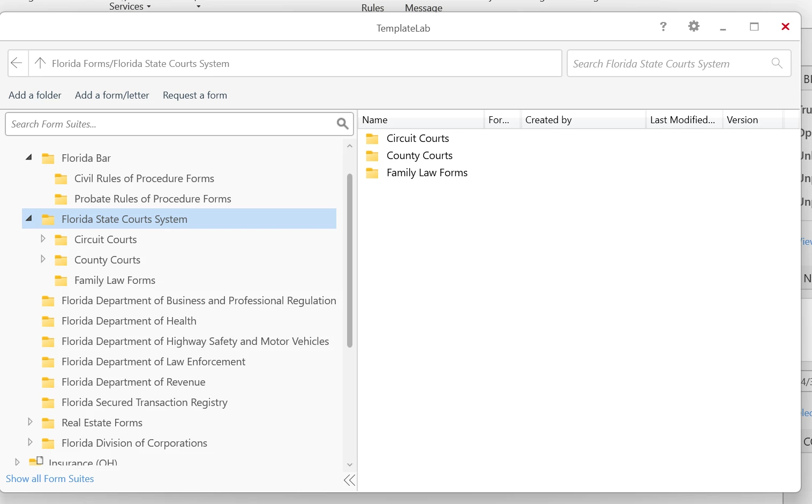Viewport: 812px width, 504px height.
Task: Select Florida Department of Business and Professional Regulation
Action: tap(199, 300)
